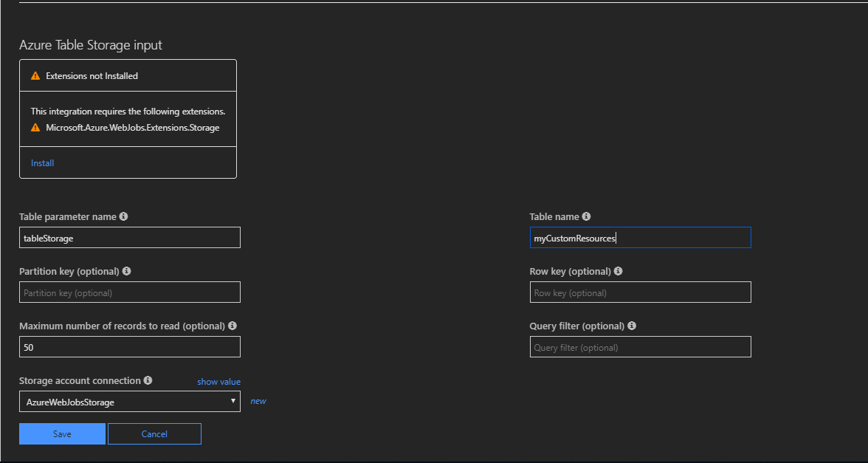This screenshot has height=463, width=868.
Task: Click the warning icon beside Extensions not Installed
Action: [x=35, y=75]
